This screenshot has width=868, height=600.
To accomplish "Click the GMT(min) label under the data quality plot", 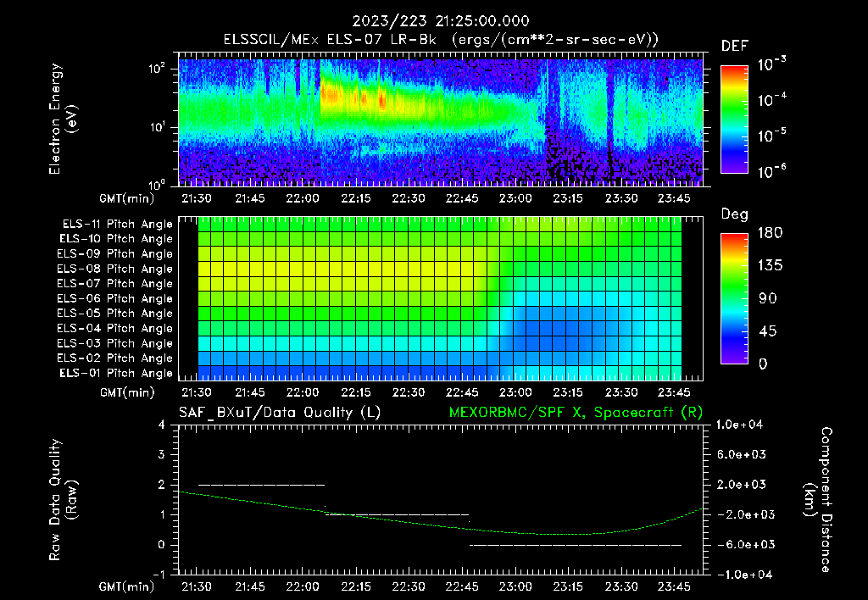I will (127, 586).
